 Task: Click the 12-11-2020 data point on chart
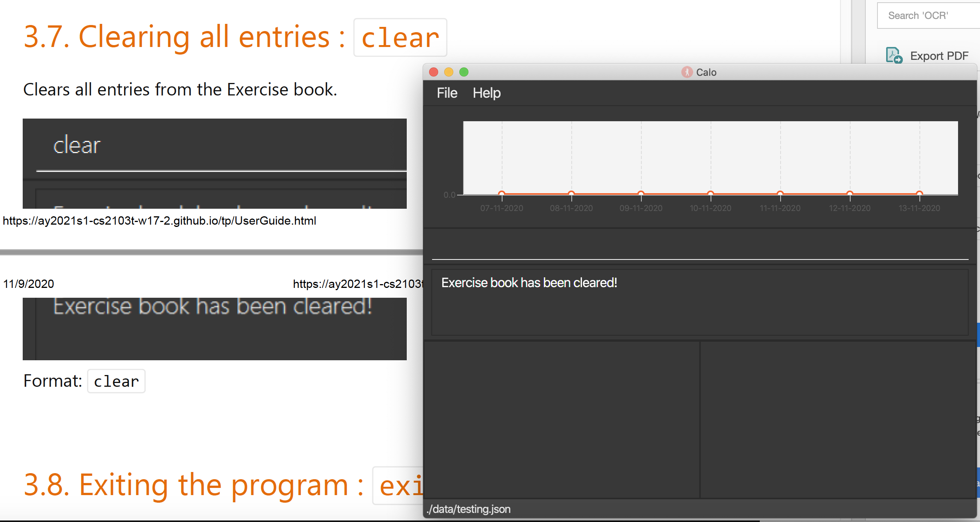(849, 194)
